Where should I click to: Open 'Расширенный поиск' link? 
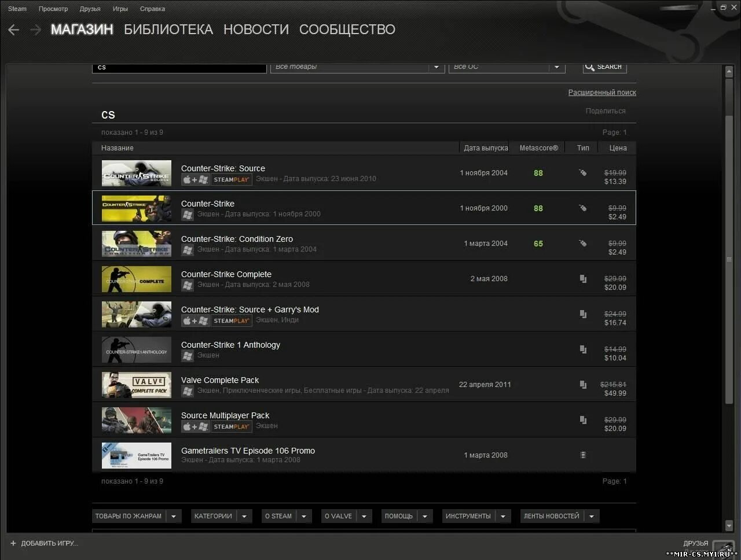point(602,93)
